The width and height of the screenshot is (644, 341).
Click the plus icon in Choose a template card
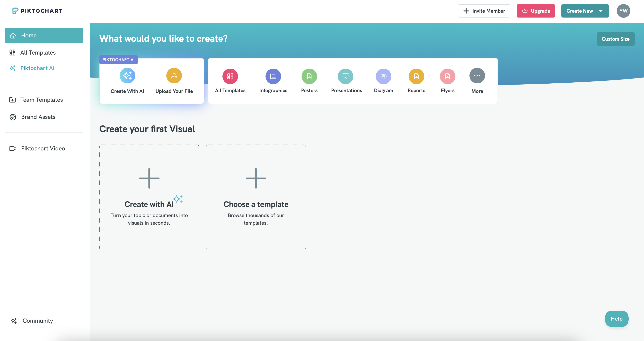[x=256, y=178]
